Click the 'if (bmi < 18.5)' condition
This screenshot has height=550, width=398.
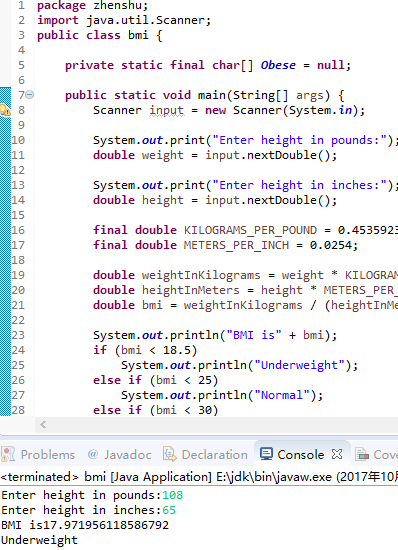coord(145,350)
